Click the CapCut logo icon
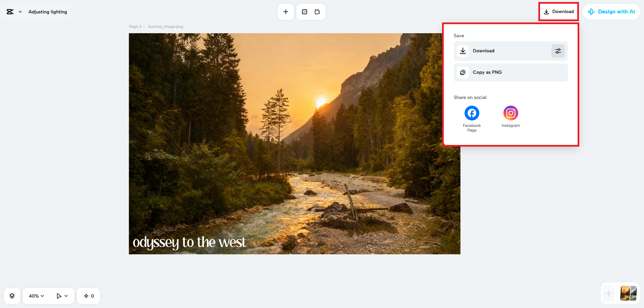Viewport: 644px width, 308px height. click(x=10, y=12)
